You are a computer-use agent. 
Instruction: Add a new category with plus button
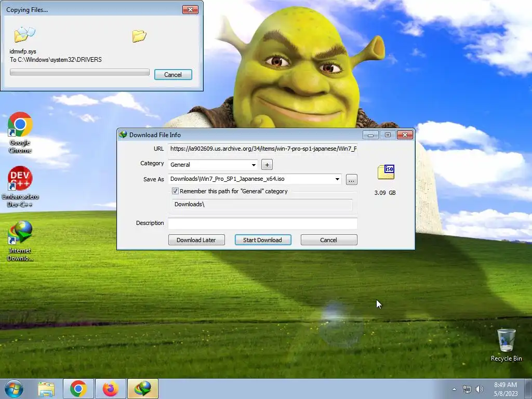click(x=267, y=165)
